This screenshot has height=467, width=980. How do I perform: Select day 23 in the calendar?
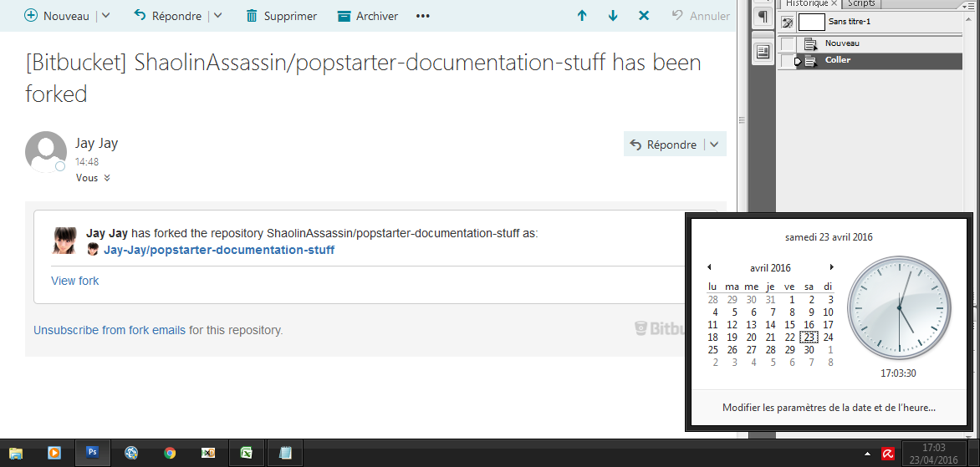pyautogui.click(x=809, y=338)
